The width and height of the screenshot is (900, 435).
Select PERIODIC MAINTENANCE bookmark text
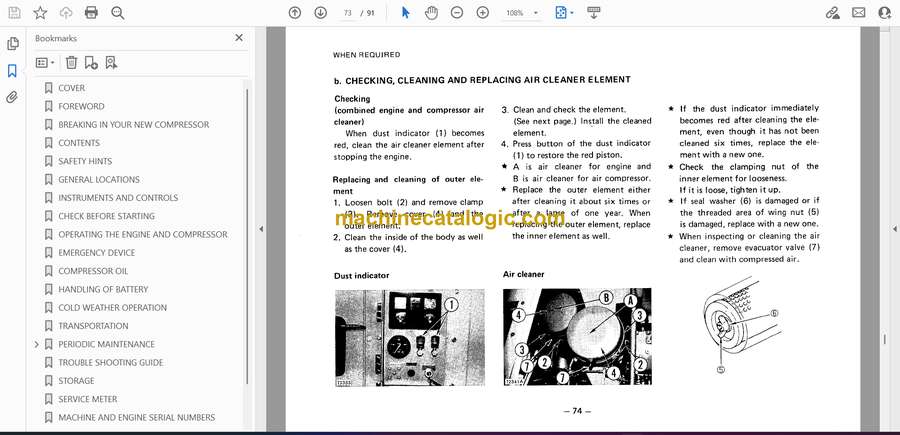pos(106,344)
